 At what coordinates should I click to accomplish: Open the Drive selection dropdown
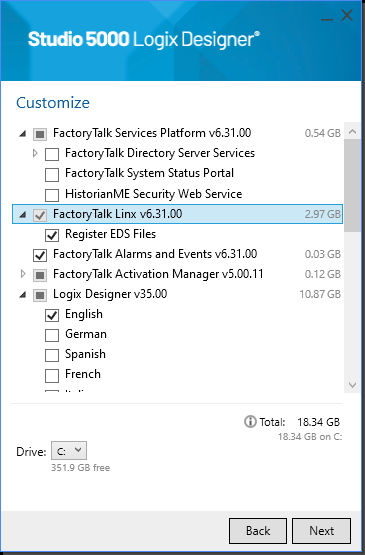click(x=69, y=451)
